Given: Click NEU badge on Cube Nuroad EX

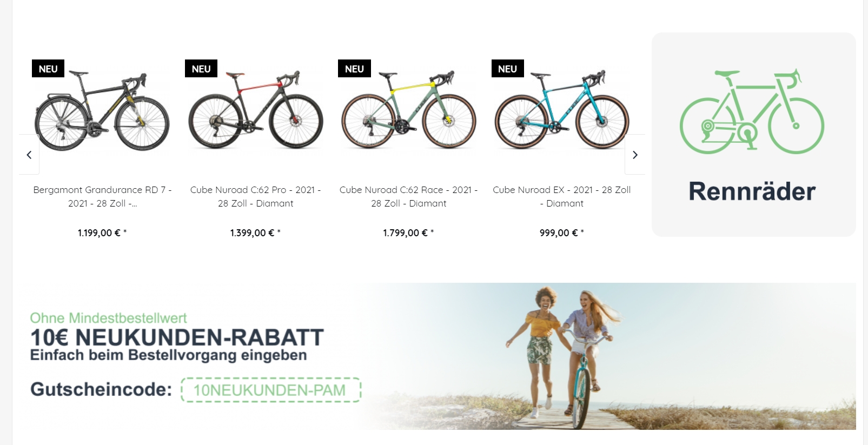Looking at the screenshot, I should point(507,69).
